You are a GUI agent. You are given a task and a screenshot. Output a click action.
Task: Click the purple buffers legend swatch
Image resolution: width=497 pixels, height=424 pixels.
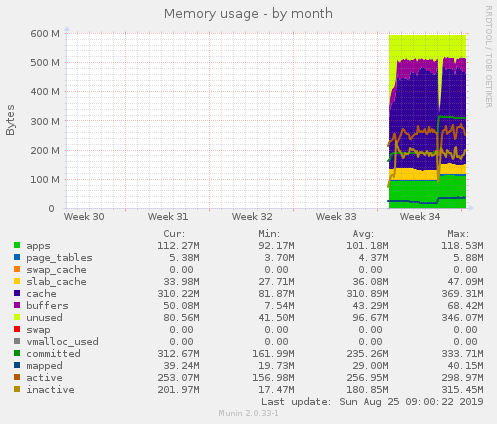click(17, 305)
